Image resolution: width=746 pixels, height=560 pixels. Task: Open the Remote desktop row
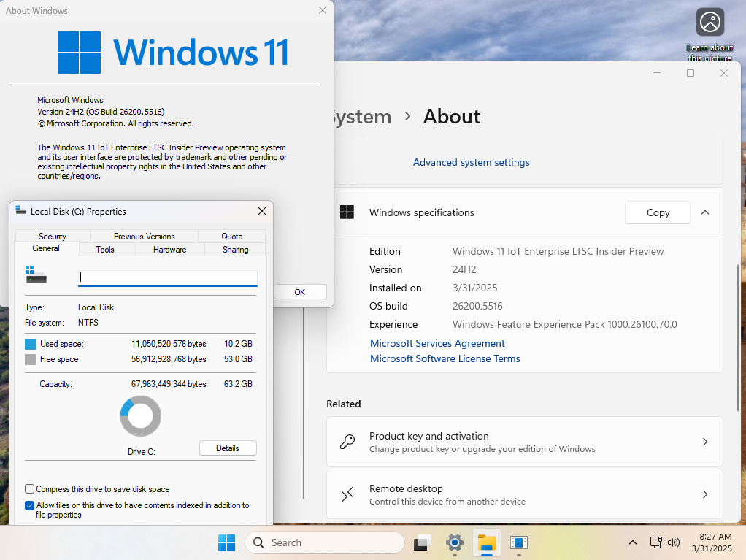tap(524, 494)
